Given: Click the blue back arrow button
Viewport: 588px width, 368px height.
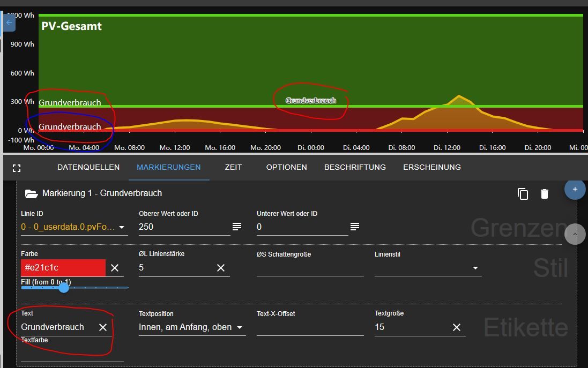Looking at the screenshot, I should (9, 23).
